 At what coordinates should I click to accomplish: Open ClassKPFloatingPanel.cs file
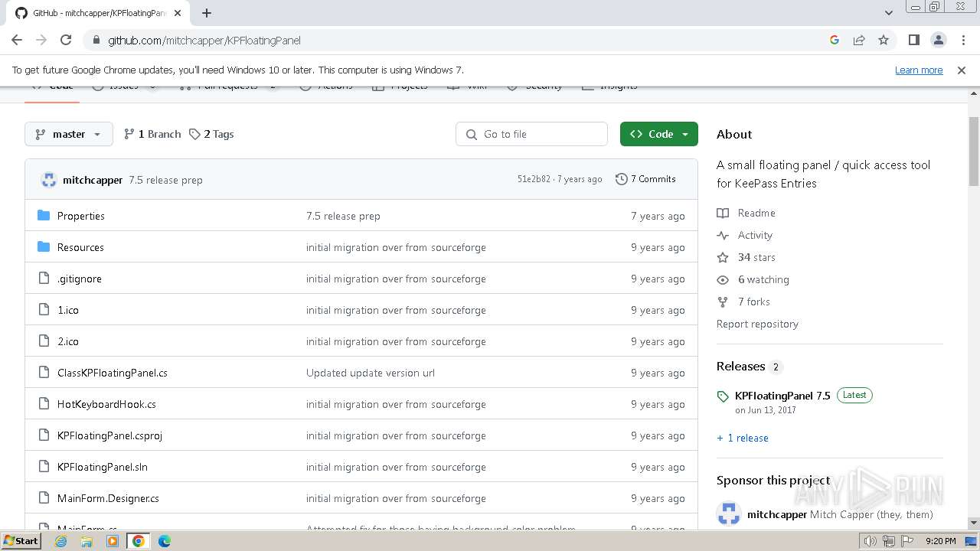113,373
